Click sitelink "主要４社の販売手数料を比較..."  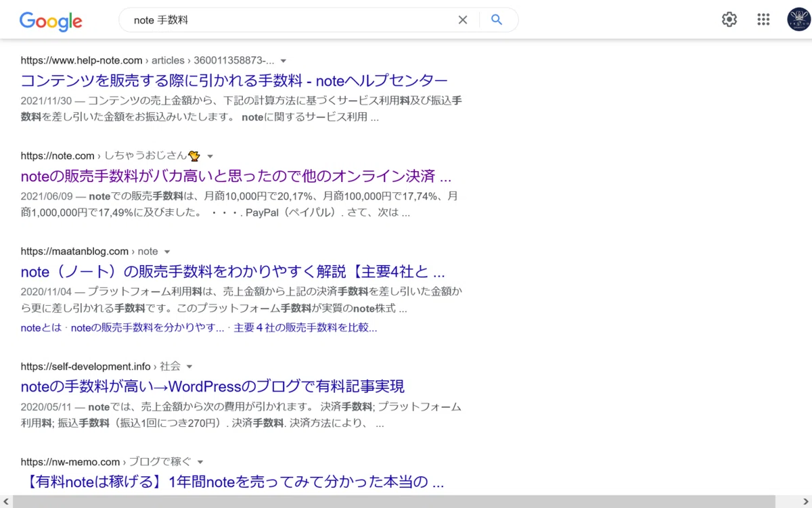(x=305, y=327)
